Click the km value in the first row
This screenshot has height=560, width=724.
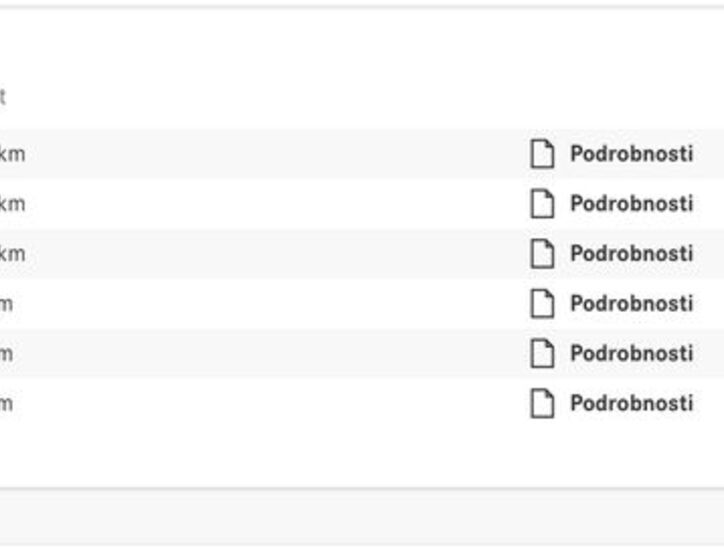click(x=12, y=154)
